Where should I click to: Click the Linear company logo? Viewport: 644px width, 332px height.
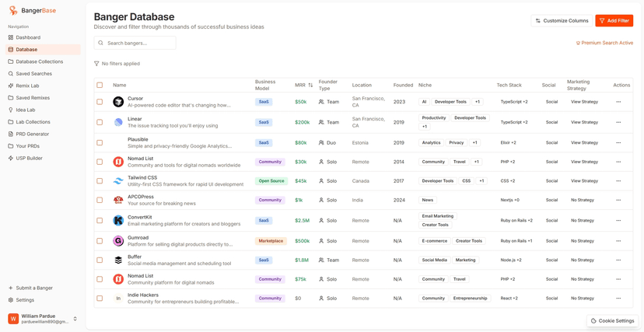pyautogui.click(x=118, y=122)
